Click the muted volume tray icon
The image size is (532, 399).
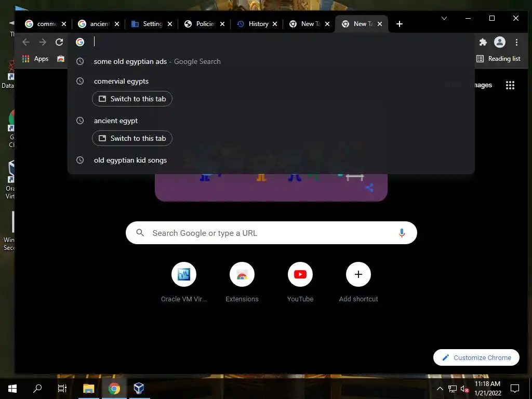coord(464,389)
